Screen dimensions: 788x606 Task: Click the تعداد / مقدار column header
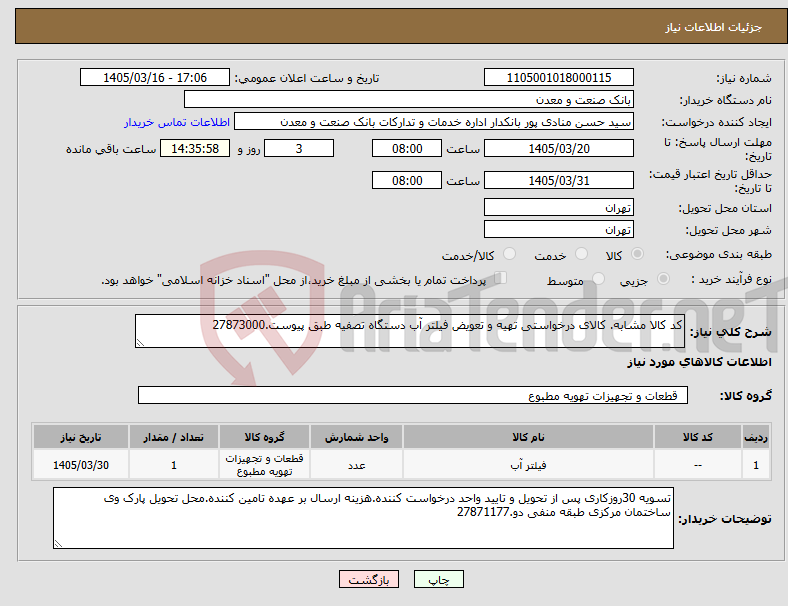(173, 437)
